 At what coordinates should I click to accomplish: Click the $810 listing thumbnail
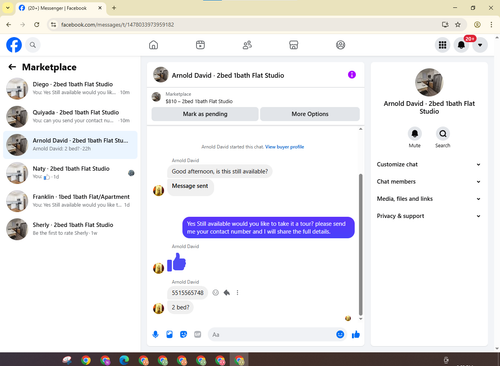pos(156,97)
